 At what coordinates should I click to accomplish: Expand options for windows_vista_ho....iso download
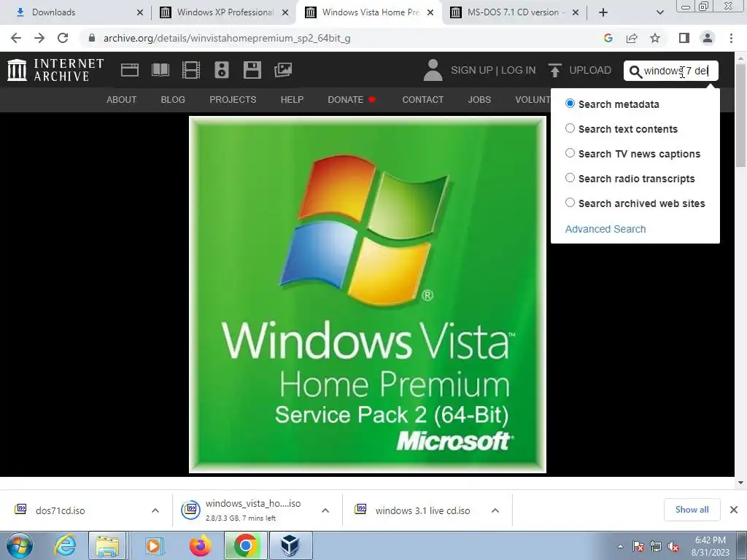pyautogui.click(x=325, y=510)
